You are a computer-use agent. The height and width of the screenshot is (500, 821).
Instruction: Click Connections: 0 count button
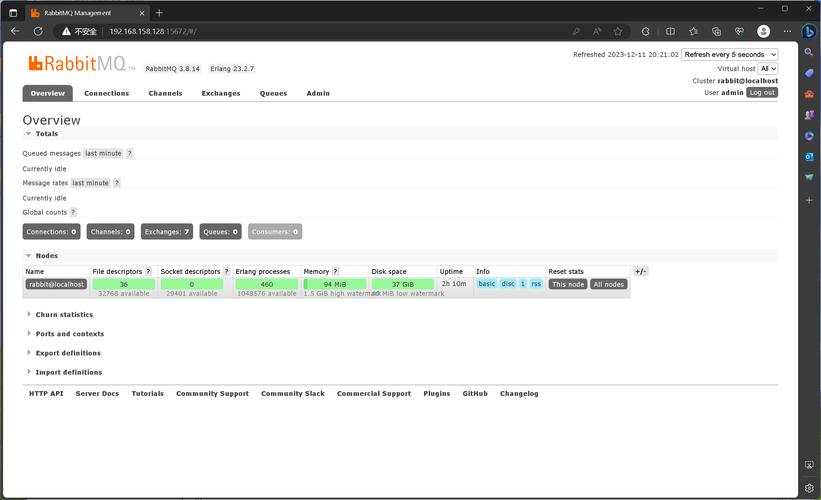click(51, 231)
